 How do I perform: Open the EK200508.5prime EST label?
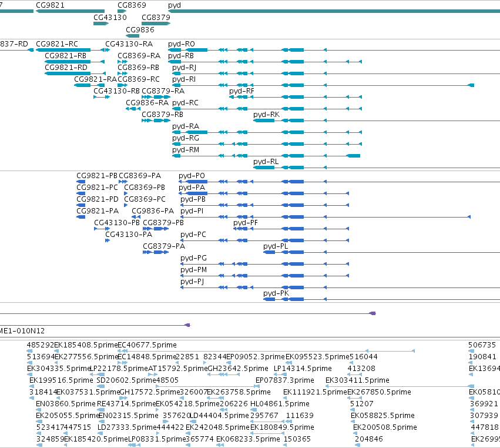385,427
